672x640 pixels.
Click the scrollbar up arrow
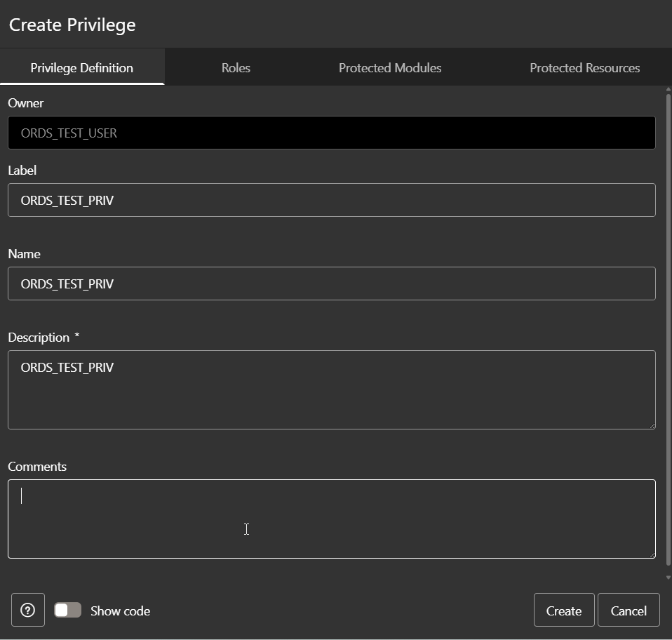point(667,89)
